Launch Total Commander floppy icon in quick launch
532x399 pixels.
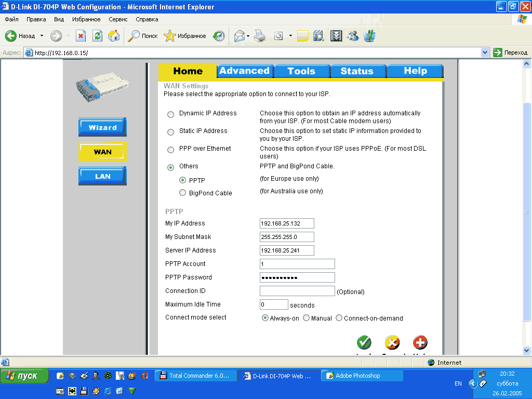[x=84, y=391]
